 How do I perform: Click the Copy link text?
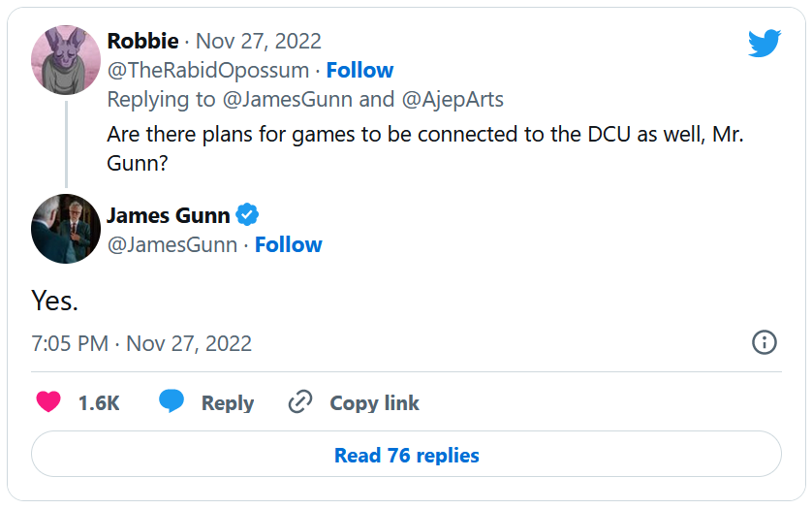[374, 403]
